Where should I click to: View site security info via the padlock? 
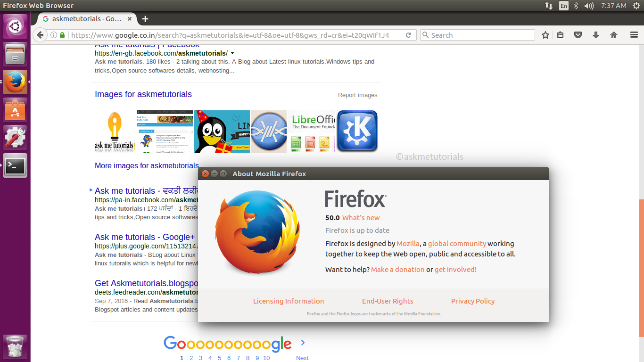[x=62, y=34]
